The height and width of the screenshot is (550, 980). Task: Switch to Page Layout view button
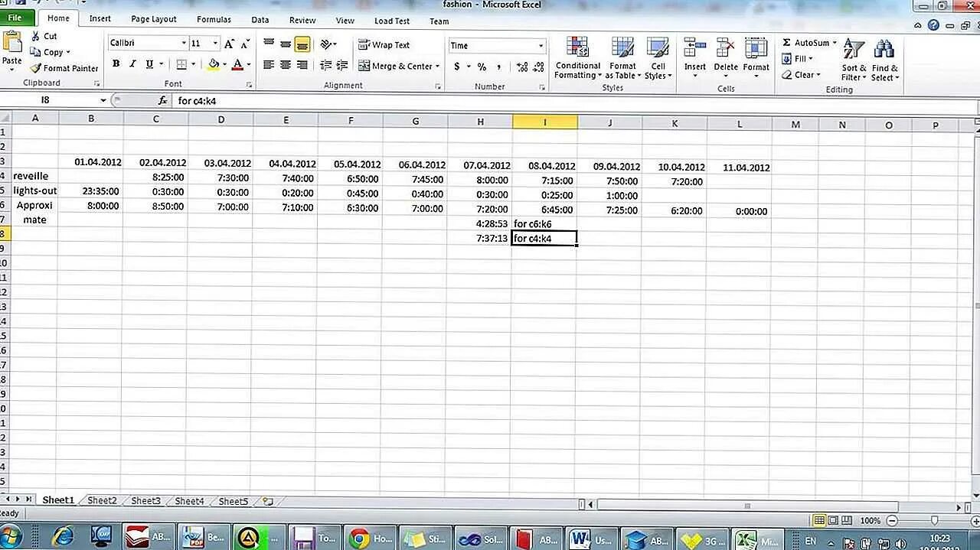pos(833,521)
